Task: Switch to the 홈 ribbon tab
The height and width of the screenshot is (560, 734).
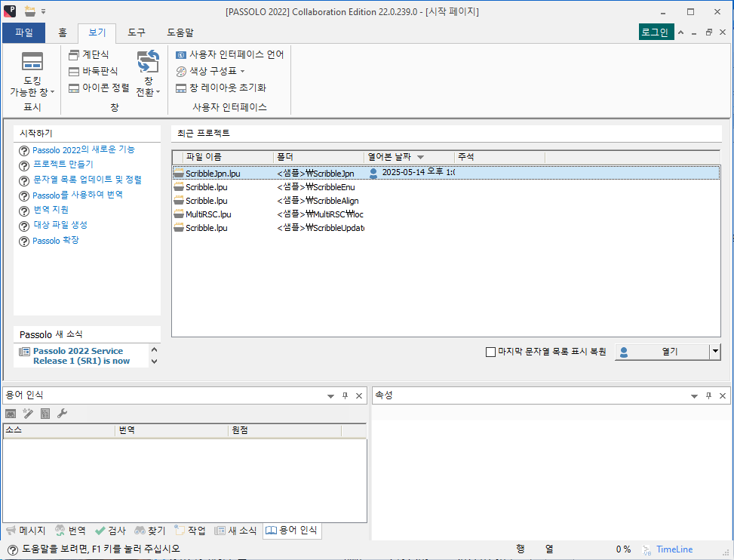Action: click(63, 32)
